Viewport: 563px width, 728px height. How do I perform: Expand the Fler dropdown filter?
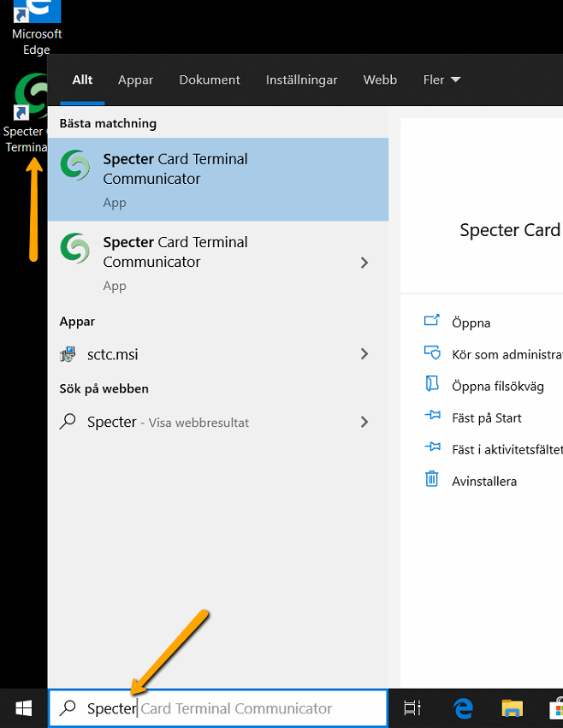(442, 80)
